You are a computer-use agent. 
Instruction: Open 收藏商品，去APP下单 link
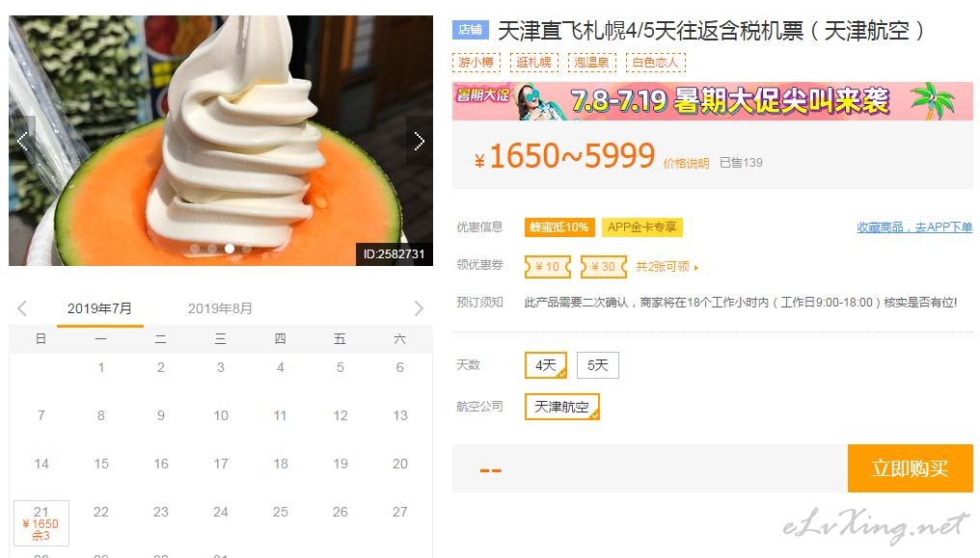[914, 227]
